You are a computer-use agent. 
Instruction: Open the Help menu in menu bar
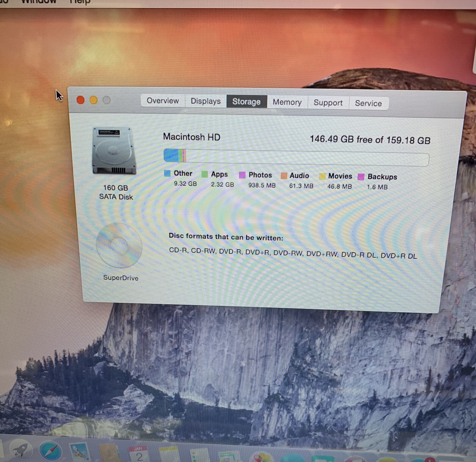tap(80, 2)
